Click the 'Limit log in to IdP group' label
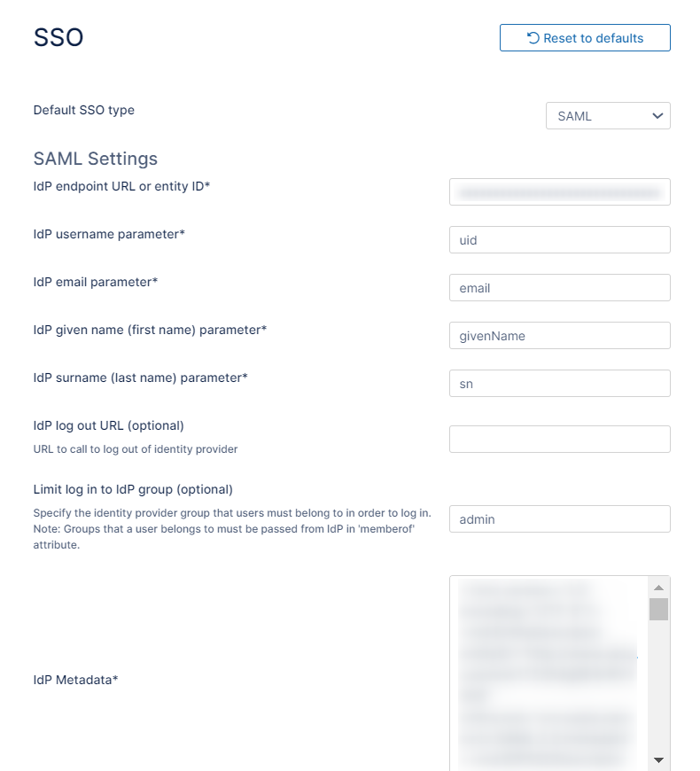The height and width of the screenshot is (771, 700). pos(133,489)
